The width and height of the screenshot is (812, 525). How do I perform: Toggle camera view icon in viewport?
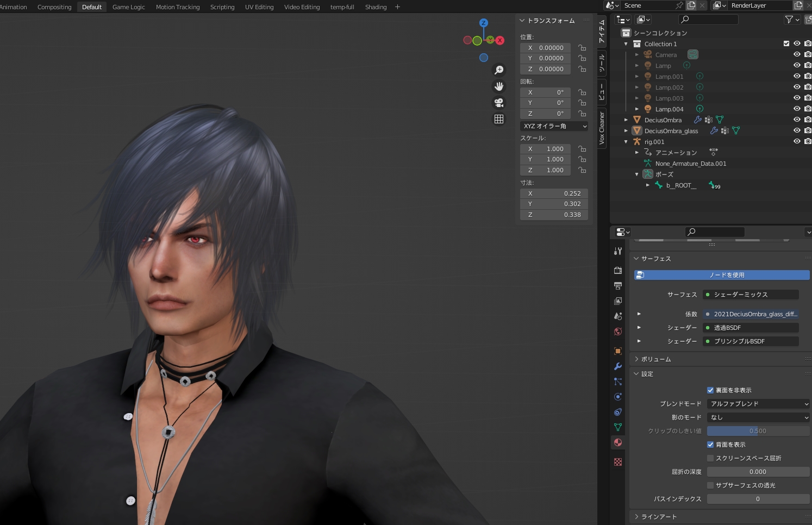[498, 103]
